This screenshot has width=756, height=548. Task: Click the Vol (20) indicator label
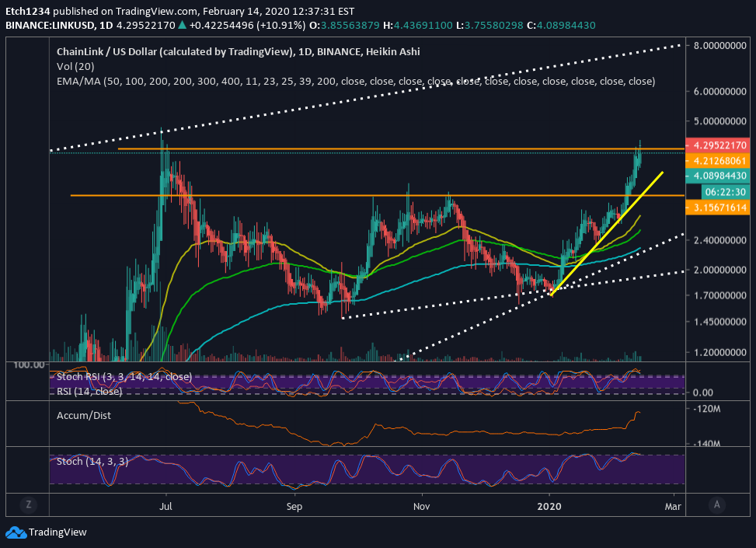(x=75, y=67)
